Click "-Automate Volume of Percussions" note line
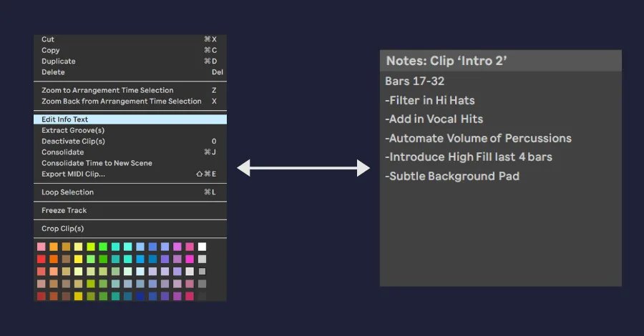The image size is (644, 336). pyautogui.click(x=478, y=138)
